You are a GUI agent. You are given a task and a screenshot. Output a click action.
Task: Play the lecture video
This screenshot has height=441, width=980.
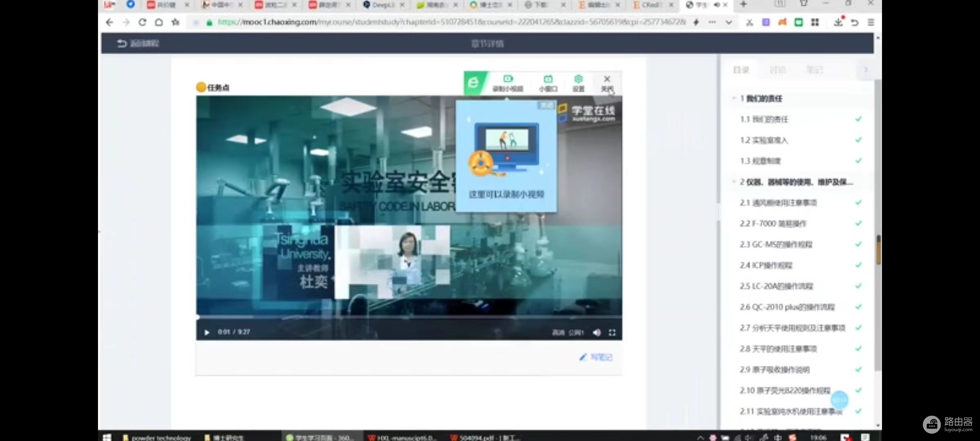click(207, 332)
